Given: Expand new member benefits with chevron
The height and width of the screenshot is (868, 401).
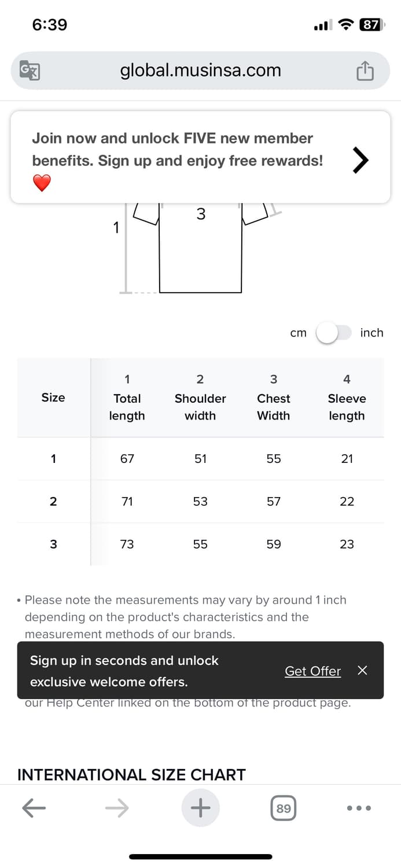Looking at the screenshot, I should coord(360,160).
